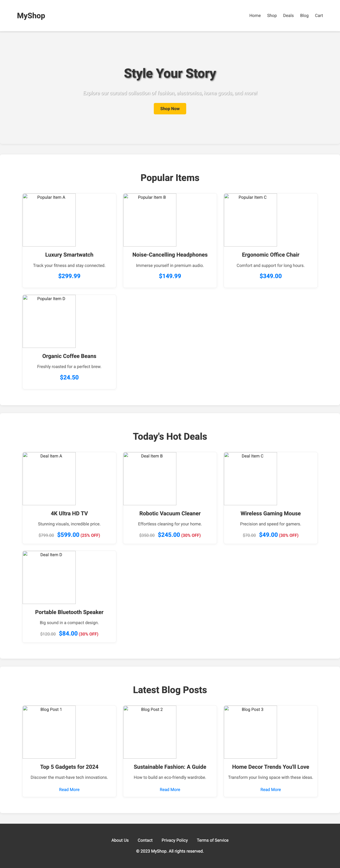Screen dimensions: 340x868
Task: Click the Robotic Vacuum Cleaner image placeholder
Action: (x=150, y=478)
